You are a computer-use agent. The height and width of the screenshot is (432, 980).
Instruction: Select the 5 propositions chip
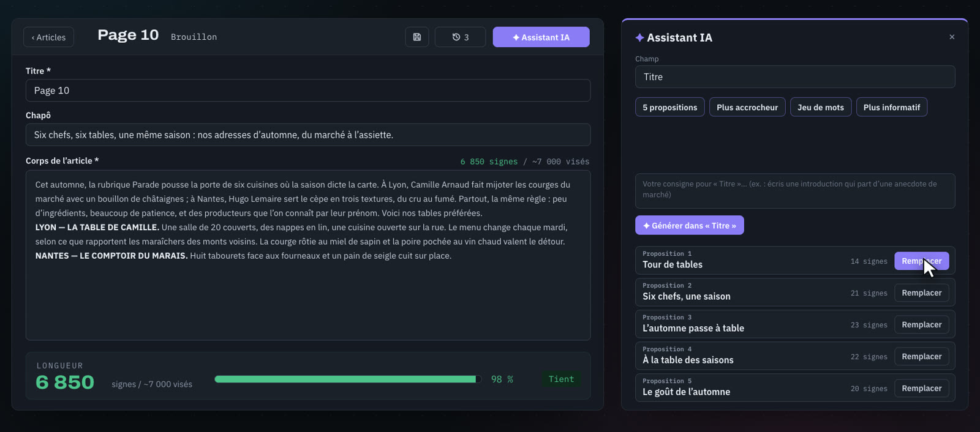click(x=669, y=107)
